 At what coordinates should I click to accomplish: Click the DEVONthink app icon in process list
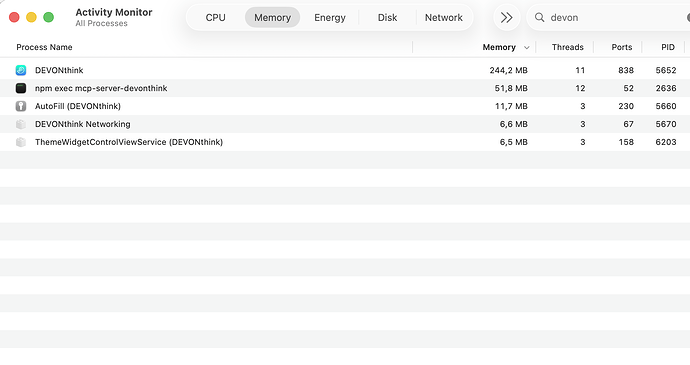(21, 70)
